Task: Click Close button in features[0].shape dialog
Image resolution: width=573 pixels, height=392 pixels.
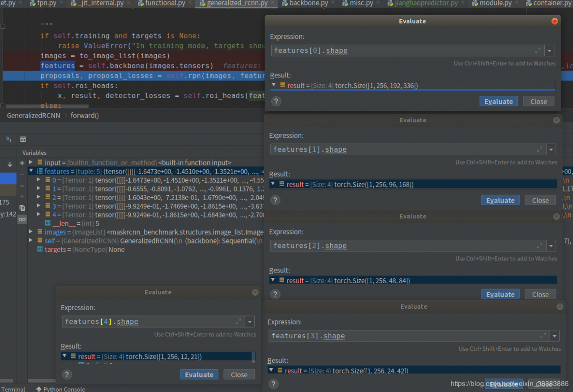Action: click(x=539, y=101)
